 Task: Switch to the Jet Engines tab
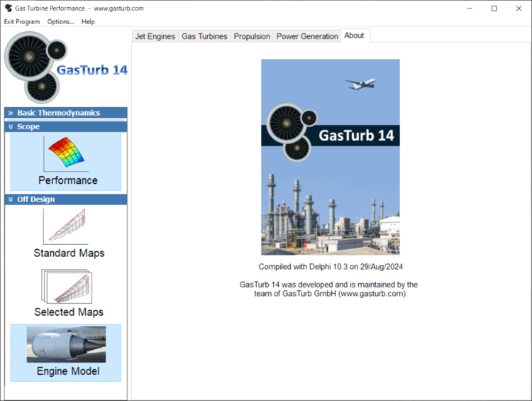[x=155, y=36]
